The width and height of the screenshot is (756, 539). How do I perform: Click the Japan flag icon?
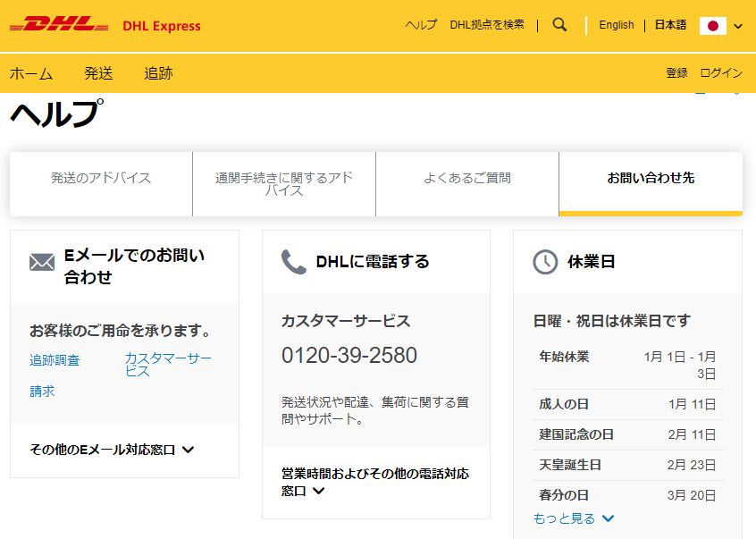[712, 26]
